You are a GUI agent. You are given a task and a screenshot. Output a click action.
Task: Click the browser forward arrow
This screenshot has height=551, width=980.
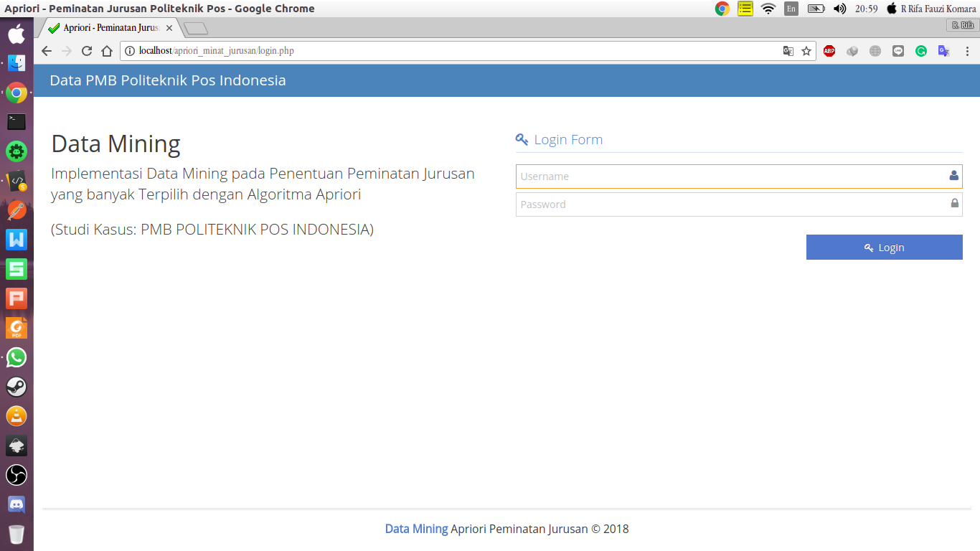[x=67, y=51]
